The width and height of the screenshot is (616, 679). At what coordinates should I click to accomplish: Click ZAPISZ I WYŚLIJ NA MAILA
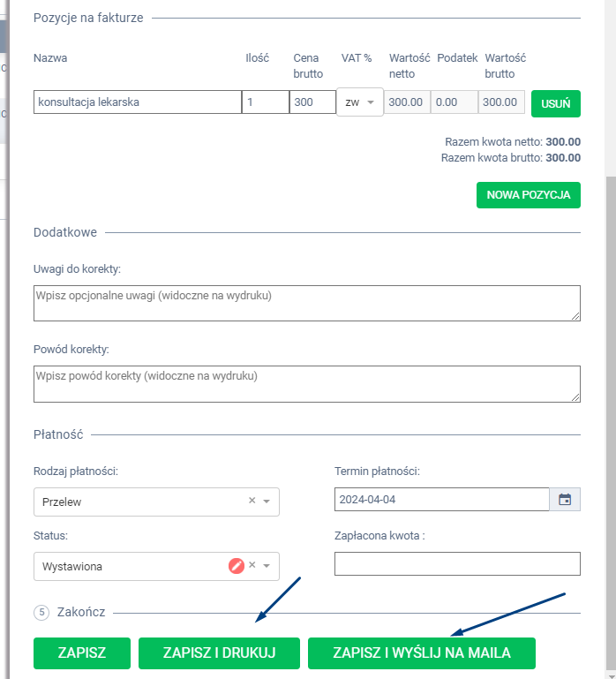coord(422,653)
